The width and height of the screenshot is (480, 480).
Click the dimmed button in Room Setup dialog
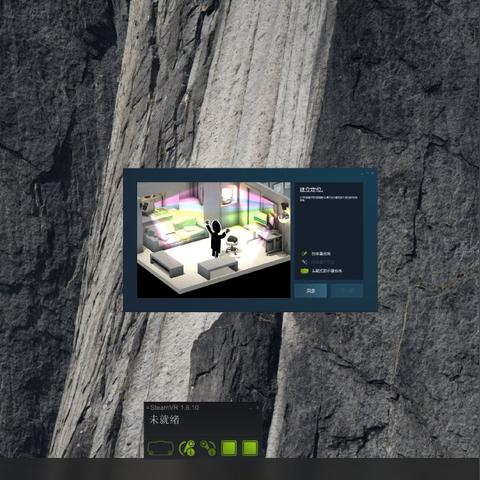[346, 291]
